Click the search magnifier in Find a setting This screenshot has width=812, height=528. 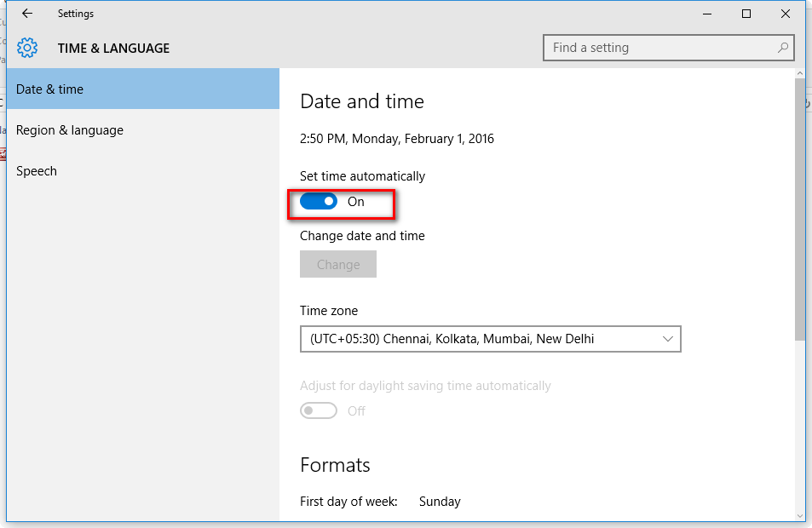(782, 48)
